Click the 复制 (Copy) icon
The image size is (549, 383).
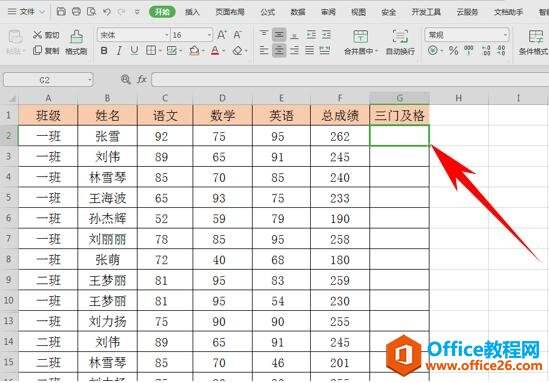pyautogui.click(x=37, y=50)
